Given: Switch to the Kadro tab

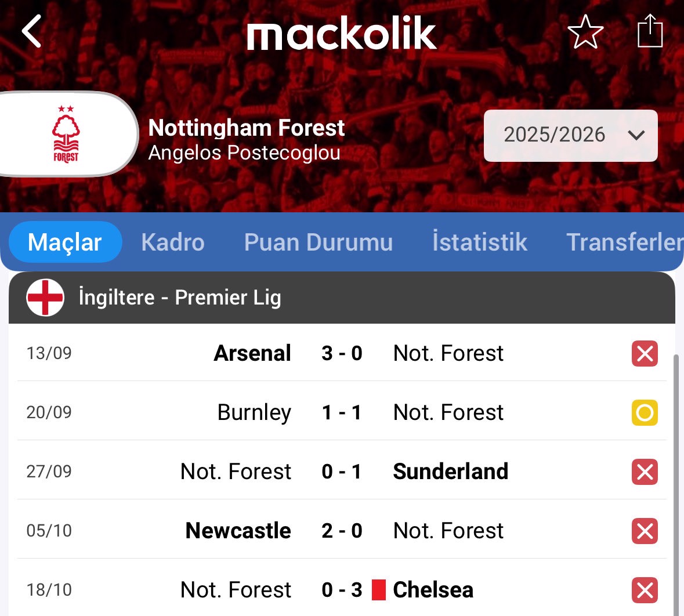Looking at the screenshot, I should [x=173, y=242].
